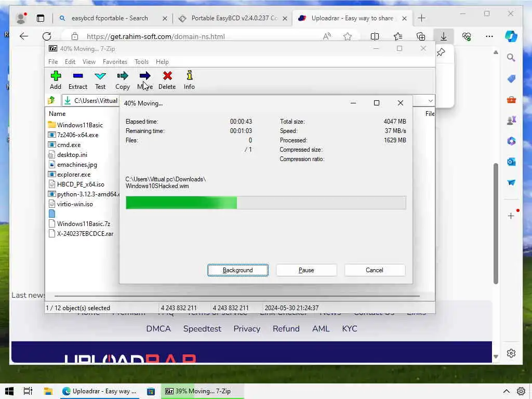Open Edge sidebar Games chess icon

511,120
